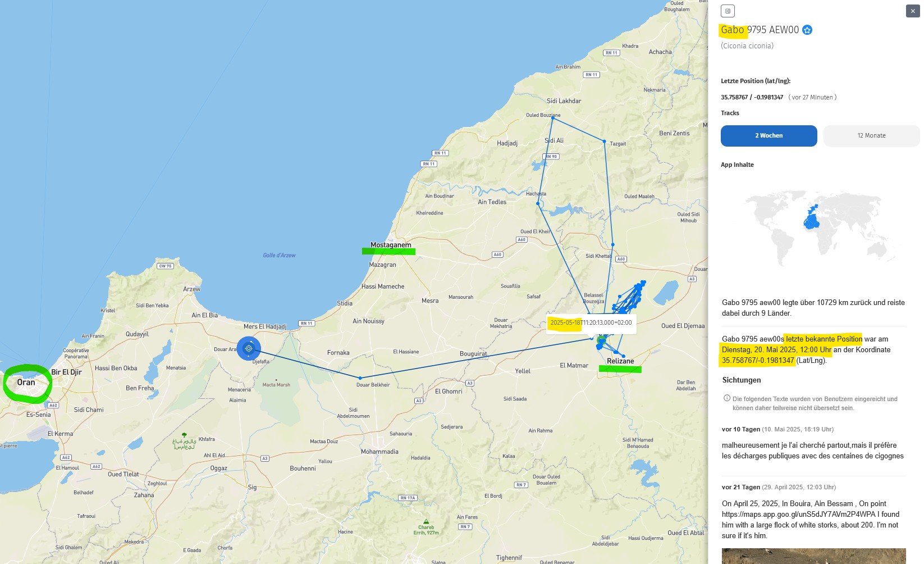Click the RN 17A road shield
The image size is (924, 564).
pyautogui.click(x=408, y=498)
